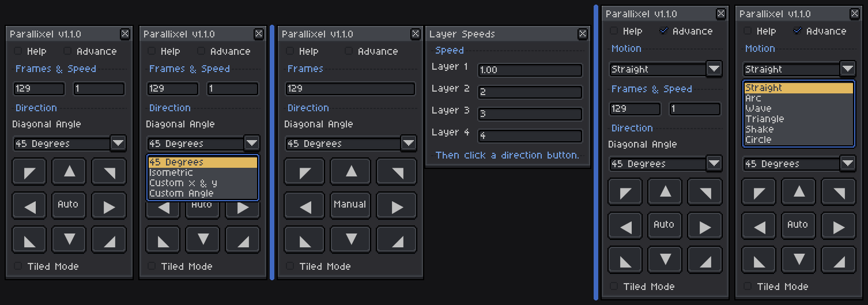This screenshot has width=868, height=305.
Task: Click the Layer 3 speed input field
Action: click(x=530, y=114)
